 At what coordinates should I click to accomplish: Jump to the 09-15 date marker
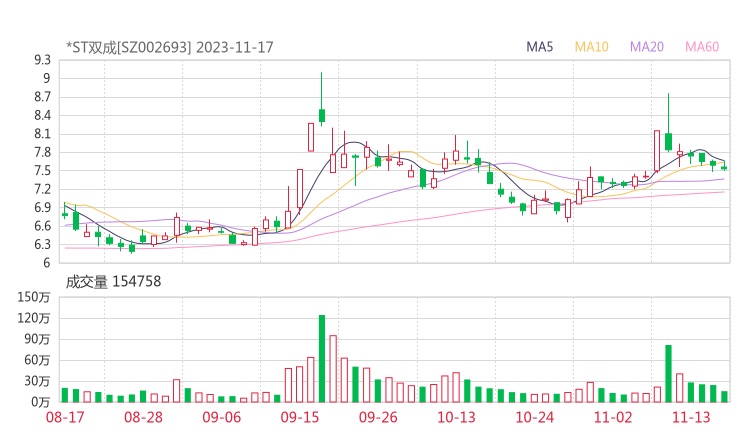click(300, 417)
